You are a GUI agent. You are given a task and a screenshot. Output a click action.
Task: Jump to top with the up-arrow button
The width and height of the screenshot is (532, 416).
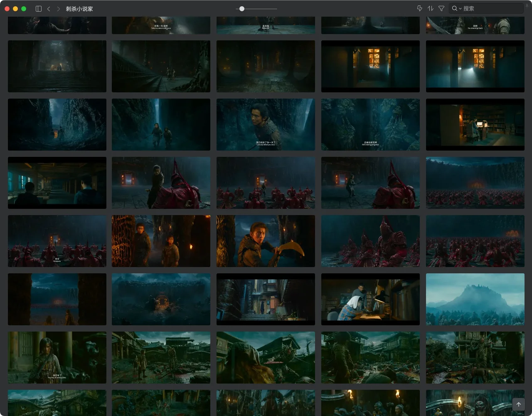point(518,404)
